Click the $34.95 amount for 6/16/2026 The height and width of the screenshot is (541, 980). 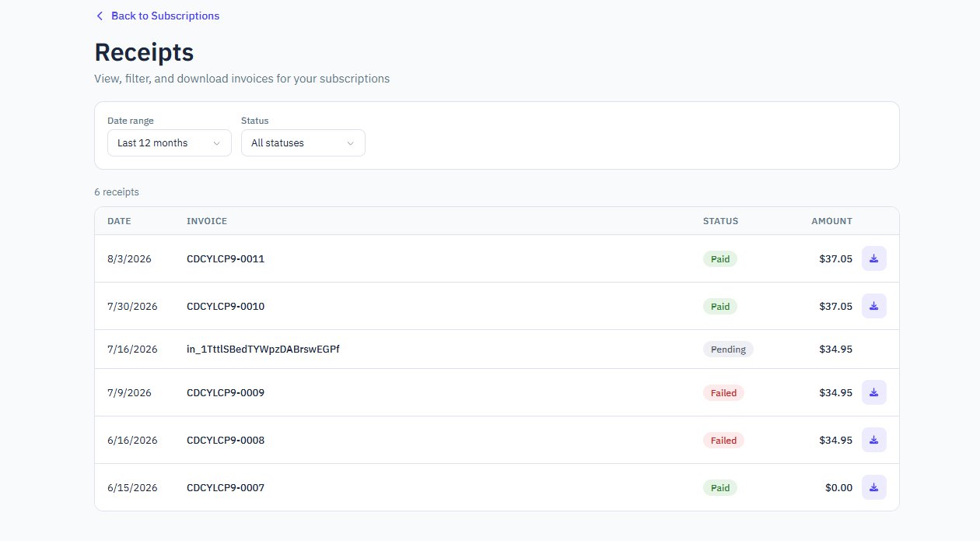(x=835, y=440)
